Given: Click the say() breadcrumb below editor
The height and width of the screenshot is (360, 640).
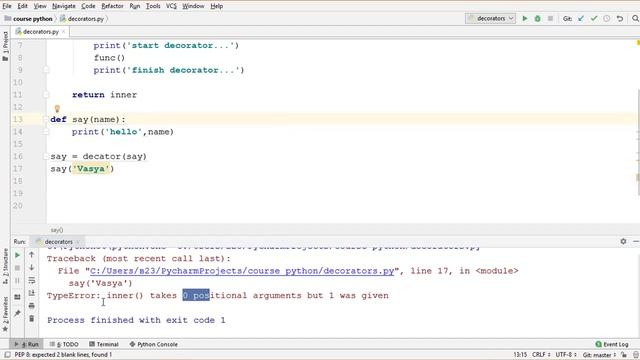Looking at the screenshot, I should tap(57, 230).
